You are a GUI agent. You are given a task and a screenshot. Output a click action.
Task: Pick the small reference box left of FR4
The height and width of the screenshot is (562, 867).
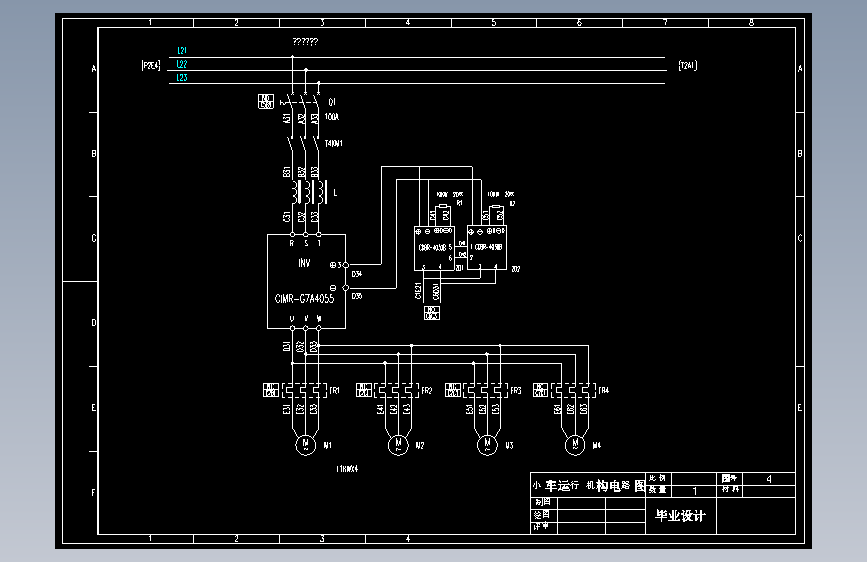(540, 389)
